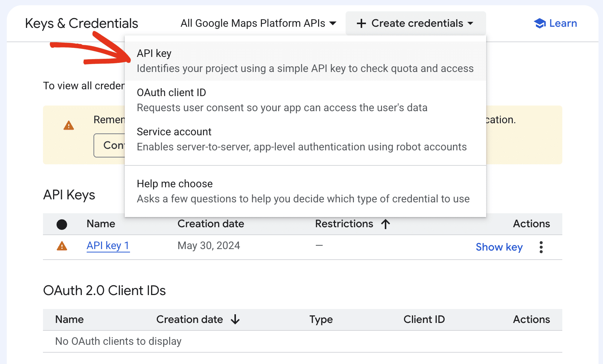The image size is (603, 364).
Task: Click the May 30, 2024 creation date cell
Action: pyautogui.click(x=209, y=246)
